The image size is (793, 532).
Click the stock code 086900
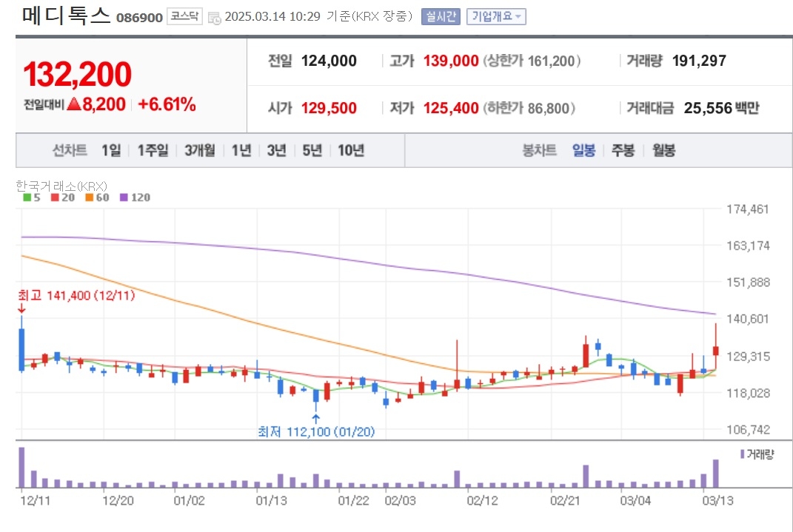(139, 18)
